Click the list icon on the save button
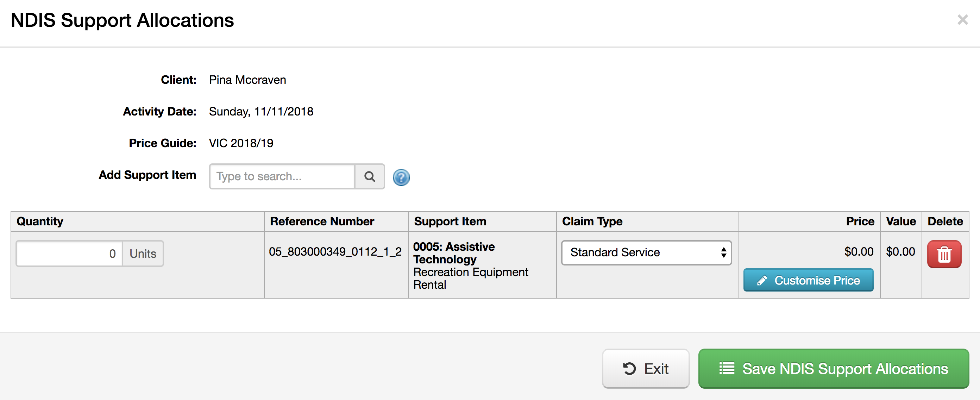980x400 pixels. pos(727,368)
